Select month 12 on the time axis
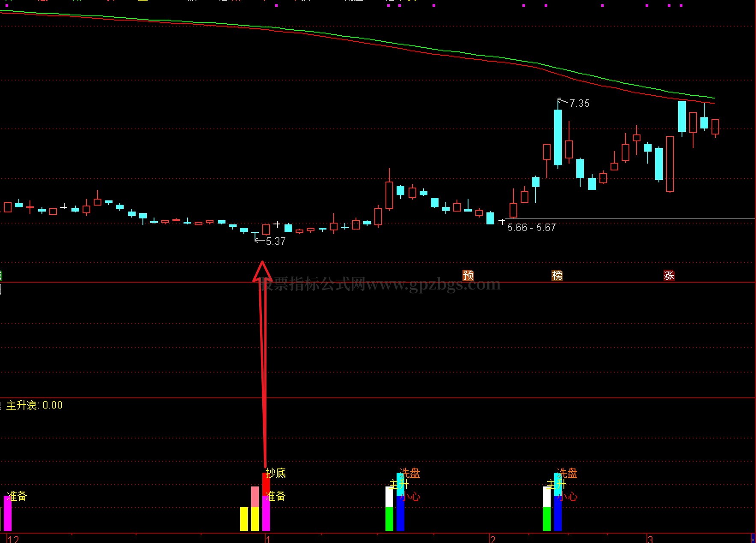756x543 pixels. tap(13, 539)
